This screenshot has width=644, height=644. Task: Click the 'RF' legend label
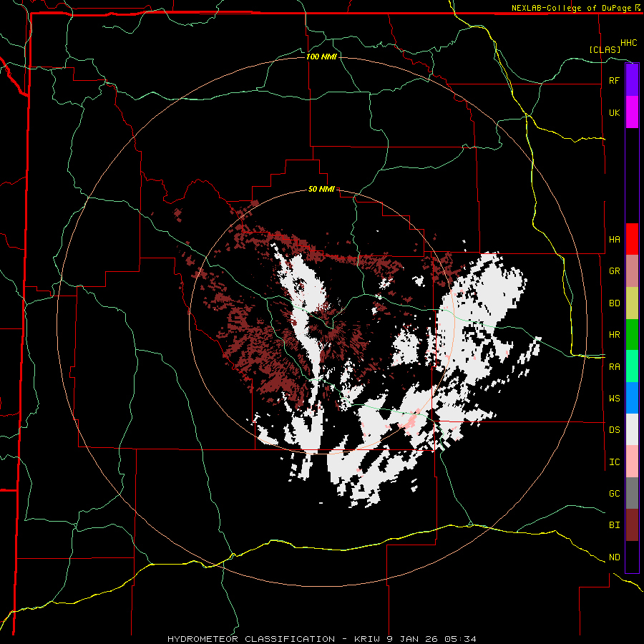(x=614, y=80)
